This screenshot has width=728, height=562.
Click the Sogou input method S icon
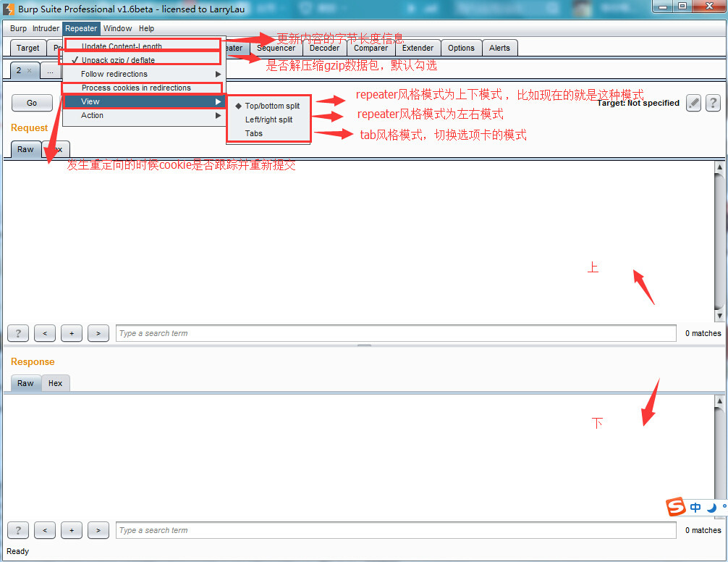click(x=676, y=507)
